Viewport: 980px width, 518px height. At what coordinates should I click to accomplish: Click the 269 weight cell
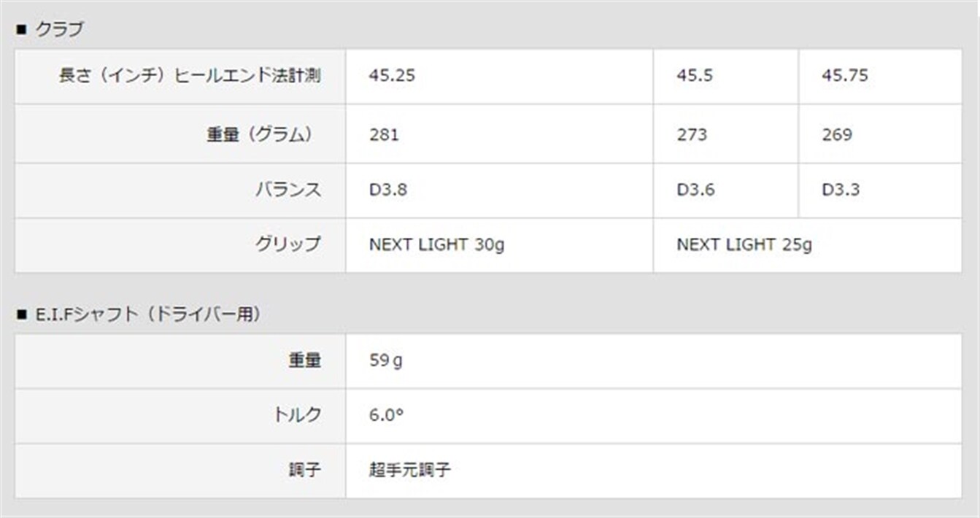[x=837, y=135]
